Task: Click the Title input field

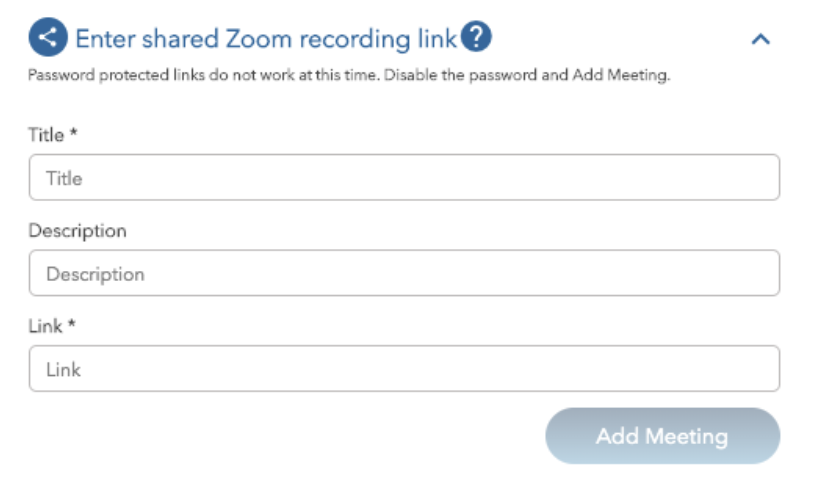Action: tap(404, 177)
